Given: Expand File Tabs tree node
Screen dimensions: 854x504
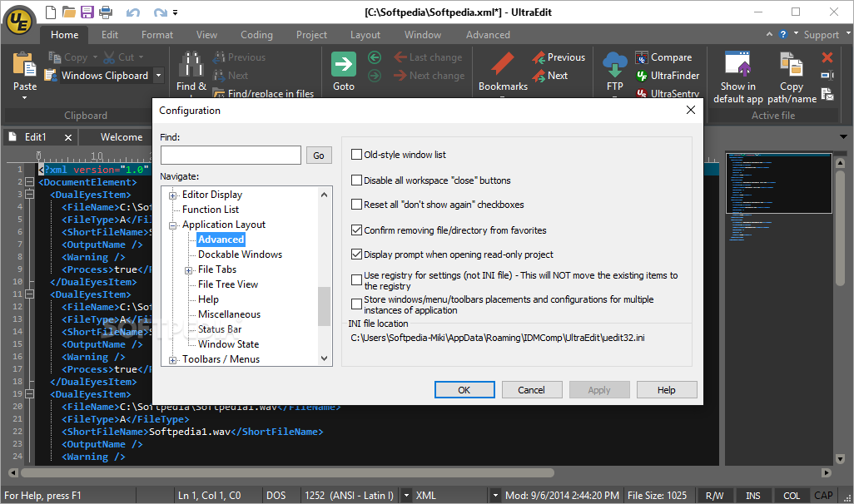Looking at the screenshot, I should (188, 270).
